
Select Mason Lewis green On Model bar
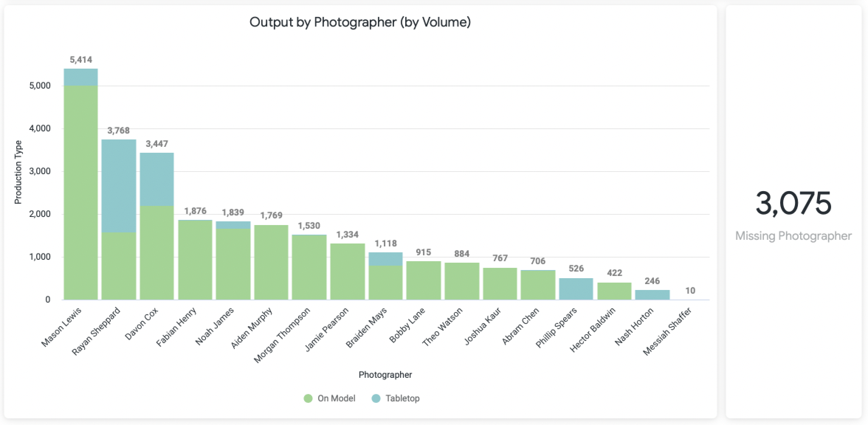pos(81,193)
